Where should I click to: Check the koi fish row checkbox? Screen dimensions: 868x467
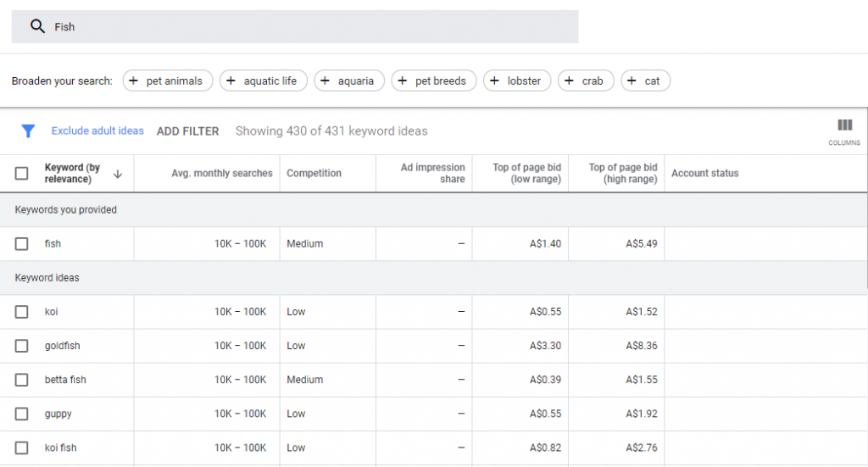(22, 448)
